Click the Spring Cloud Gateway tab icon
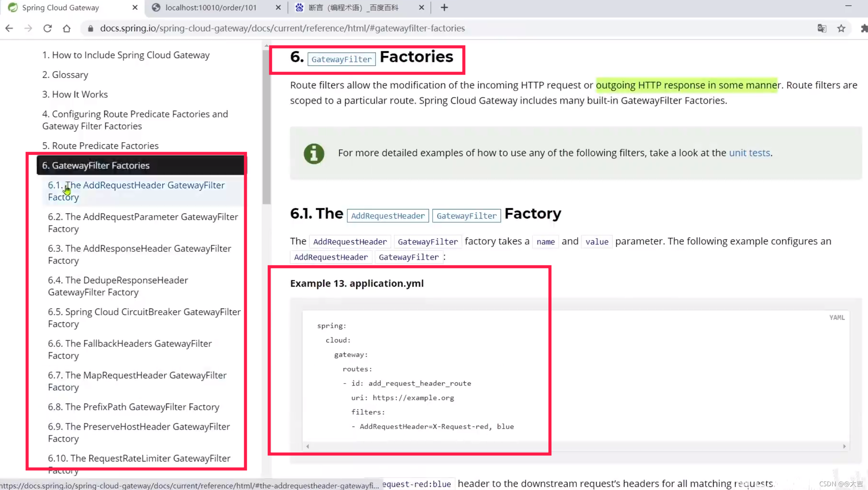Viewport: 868px width, 490px height. [12, 7]
